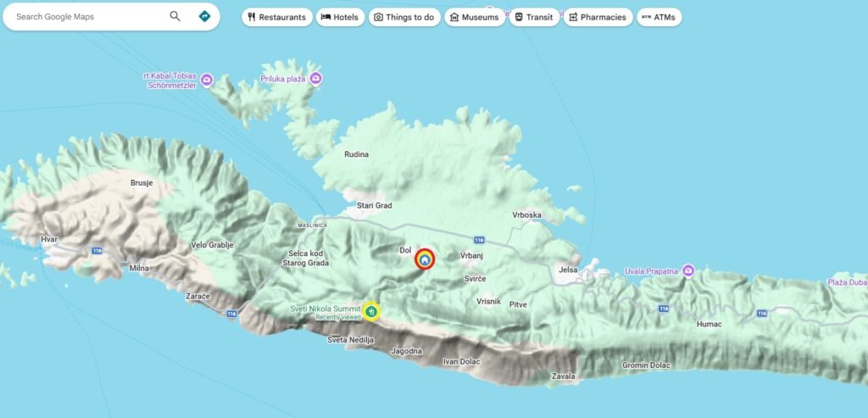868x418 pixels.
Task: Open the Uvala Prapatna camera pin
Action: (688, 270)
